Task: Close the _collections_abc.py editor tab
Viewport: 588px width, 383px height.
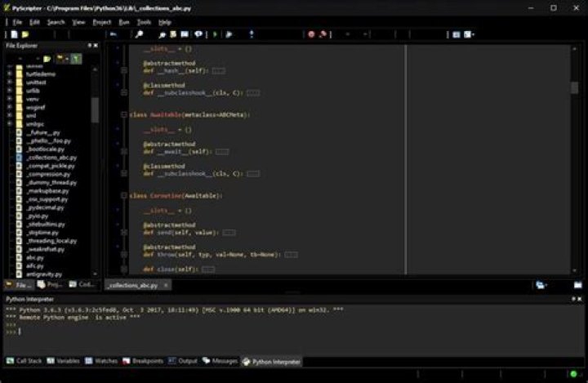Action: [x=166, y=286]
